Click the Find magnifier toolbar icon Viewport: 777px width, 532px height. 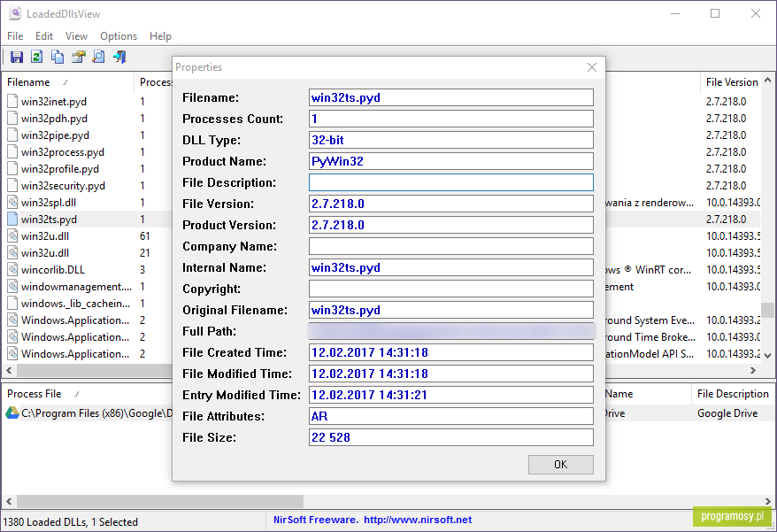point(98,57)
